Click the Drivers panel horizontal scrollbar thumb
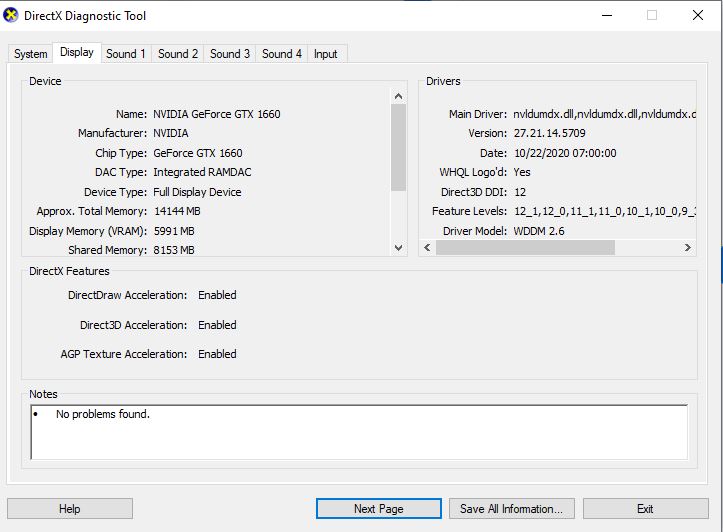 525,248
